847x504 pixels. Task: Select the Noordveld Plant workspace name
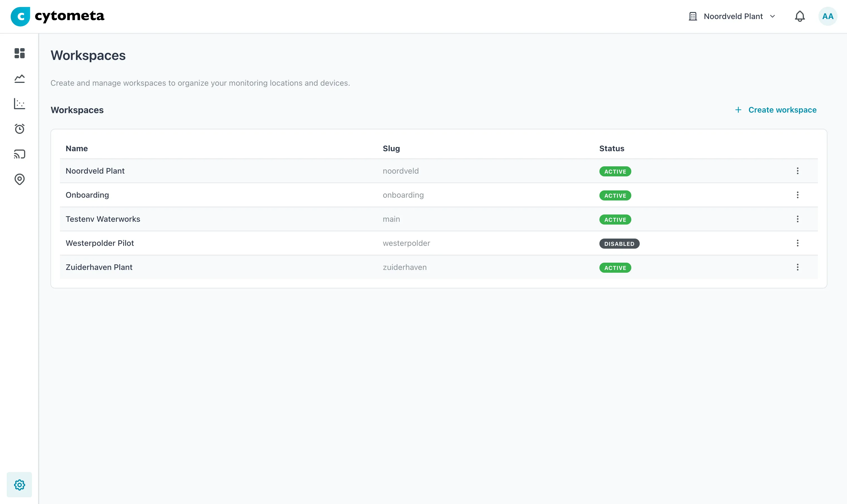pyautogui.click(x=95, y=171)
